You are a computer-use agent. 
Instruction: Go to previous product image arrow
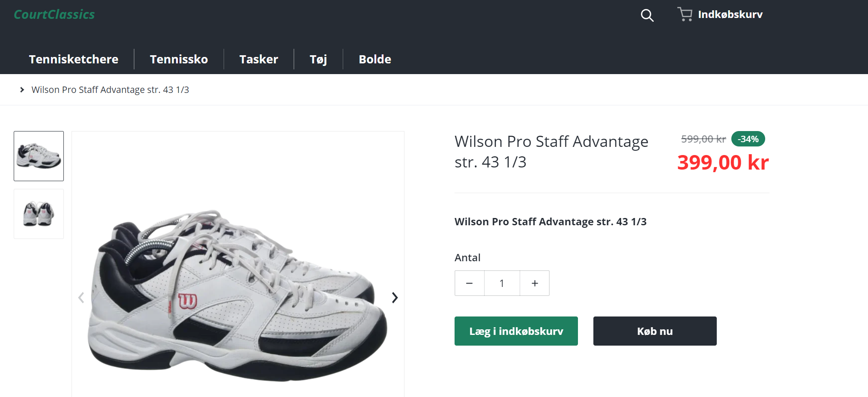81,298
